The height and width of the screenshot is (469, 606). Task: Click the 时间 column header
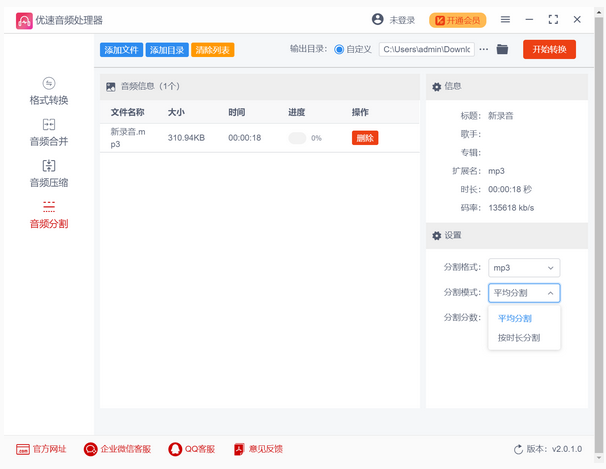click(x=237, y=112)
